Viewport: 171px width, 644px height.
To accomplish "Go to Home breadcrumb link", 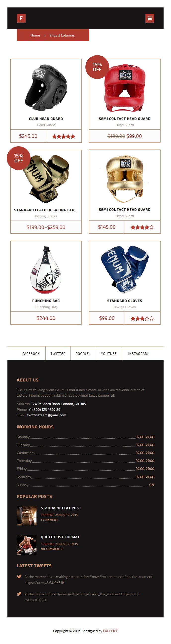I will click(x=35, y=35).
